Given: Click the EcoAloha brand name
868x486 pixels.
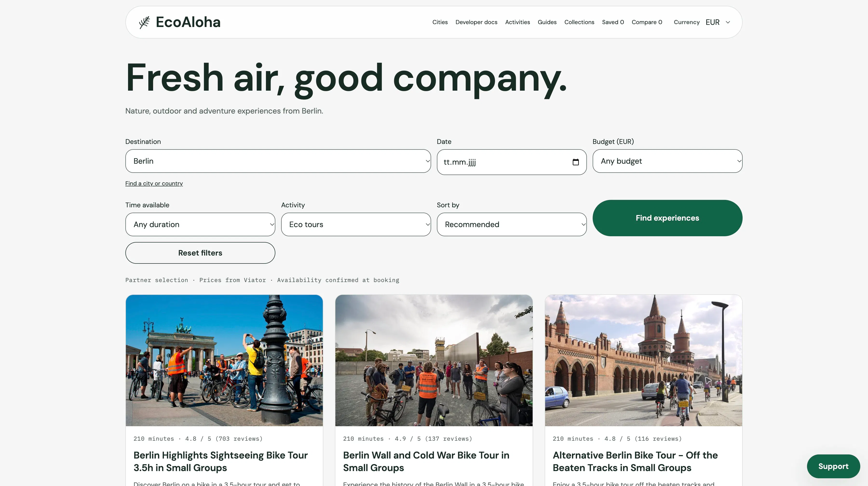Looking at the screenshot, I should [188, 22].
